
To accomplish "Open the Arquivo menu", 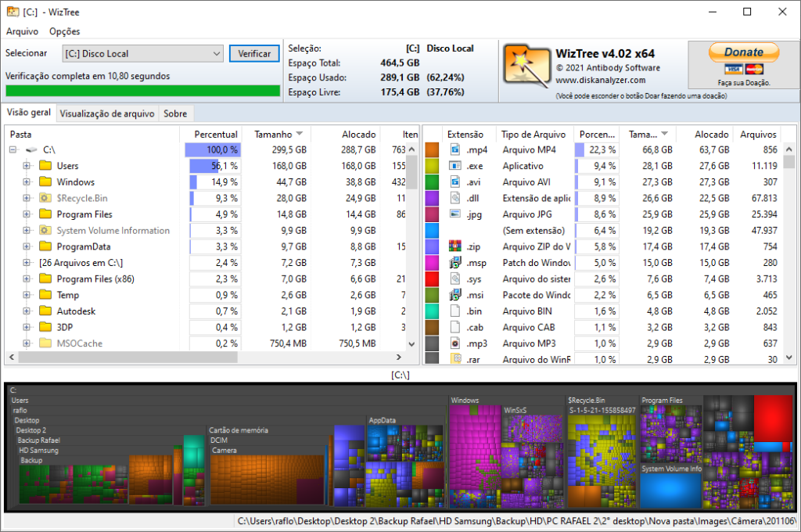I will (21, 31).
